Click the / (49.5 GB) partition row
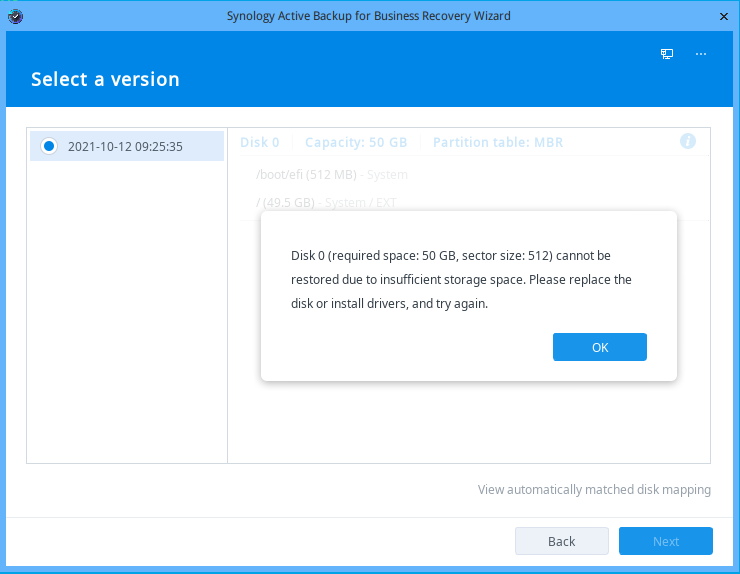Viewport: 740px width, 574px height. 474,203
